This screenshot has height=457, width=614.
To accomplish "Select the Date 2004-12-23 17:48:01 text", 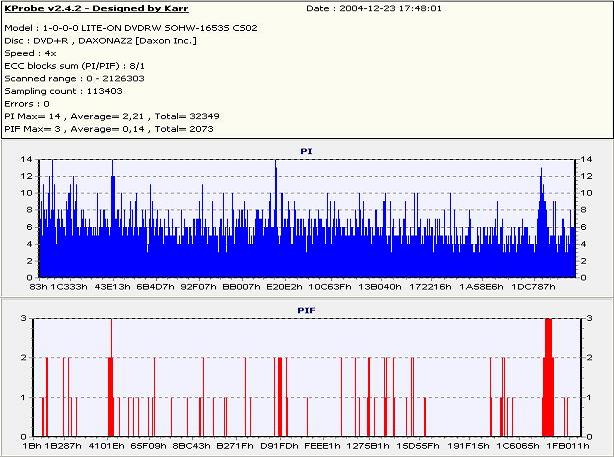I will (374, 8).
